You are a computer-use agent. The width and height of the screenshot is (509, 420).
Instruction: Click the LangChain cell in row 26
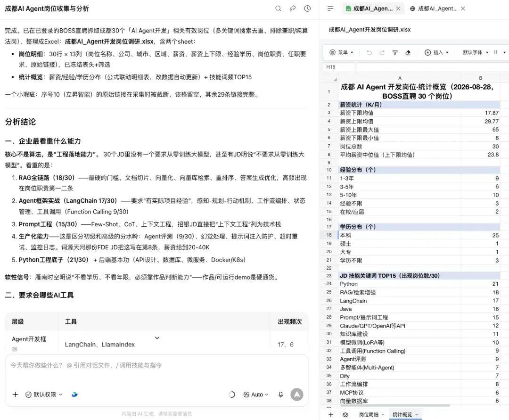400,301
